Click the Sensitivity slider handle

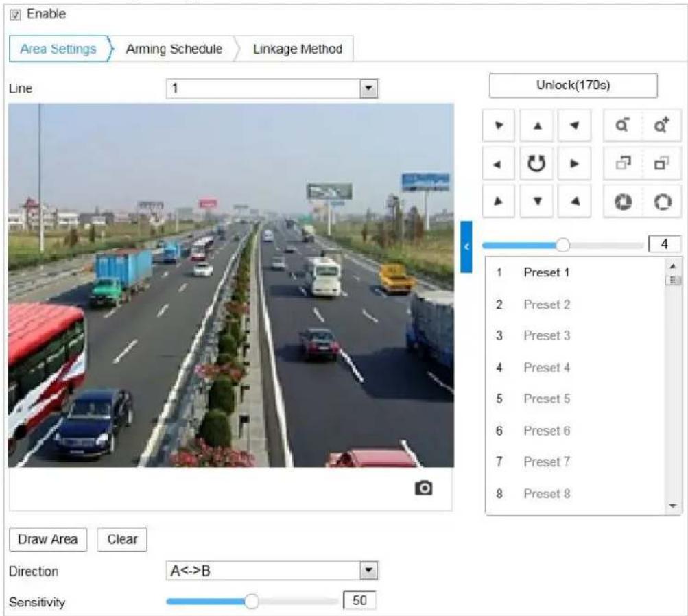(x=252, y=601)
